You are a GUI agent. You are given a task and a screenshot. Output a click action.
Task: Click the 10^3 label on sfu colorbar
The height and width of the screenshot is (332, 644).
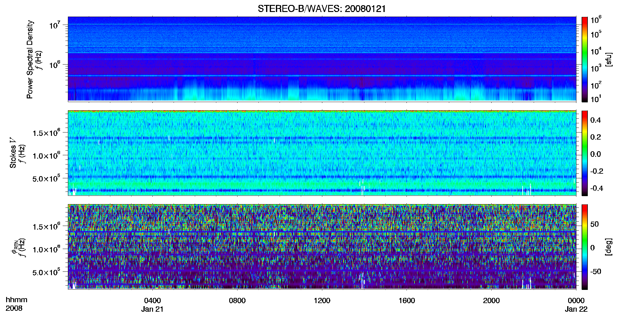click(x=596, y=68)
